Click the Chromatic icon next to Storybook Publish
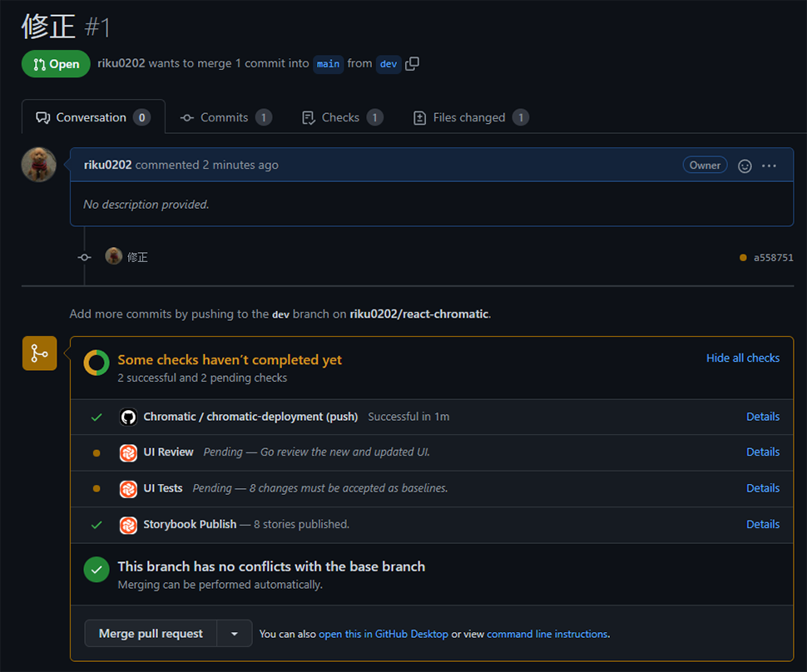 [x=128, y=525]
